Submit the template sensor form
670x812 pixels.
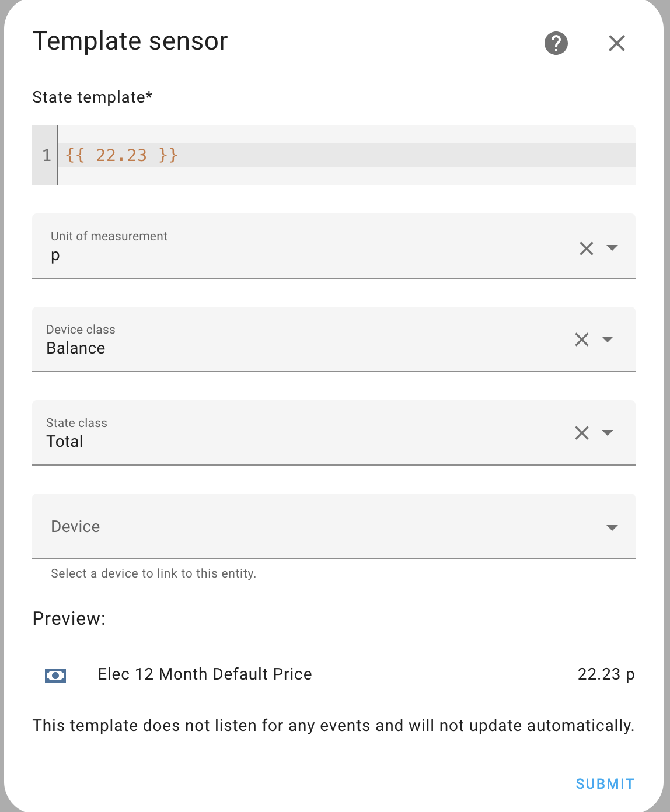605,784
